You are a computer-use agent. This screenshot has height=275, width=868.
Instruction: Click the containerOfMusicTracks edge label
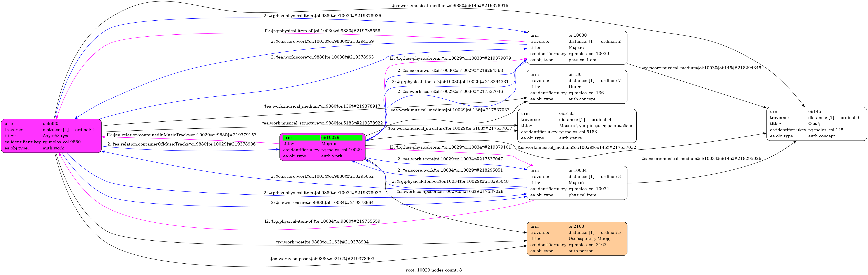click(182, 144)
